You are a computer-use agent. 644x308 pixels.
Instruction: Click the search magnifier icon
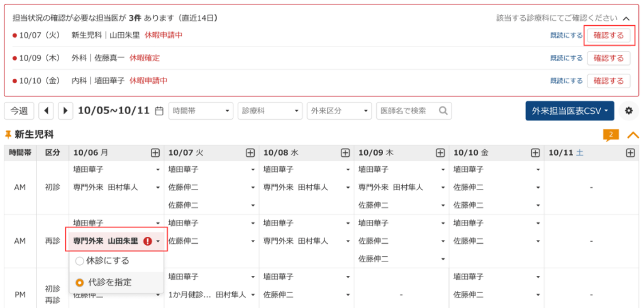coord(444,111)
